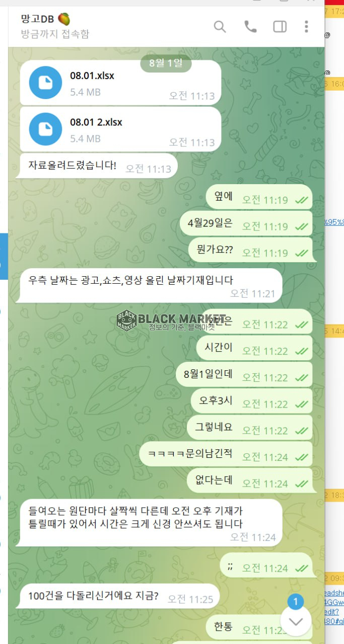The image size is (344, 644).
Task: Select the message 자료올려드렸습니다!
Action: tap(96, 166)
